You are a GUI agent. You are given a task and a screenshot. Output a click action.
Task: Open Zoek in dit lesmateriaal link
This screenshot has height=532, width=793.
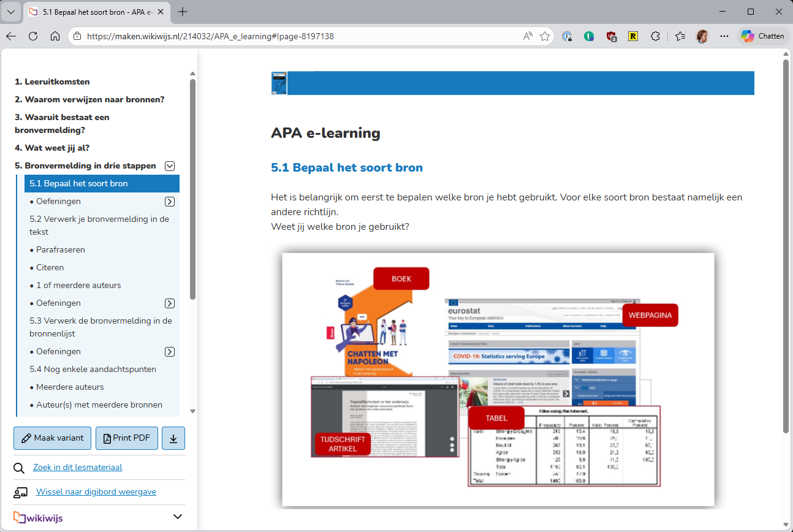(x=77, y=467)
